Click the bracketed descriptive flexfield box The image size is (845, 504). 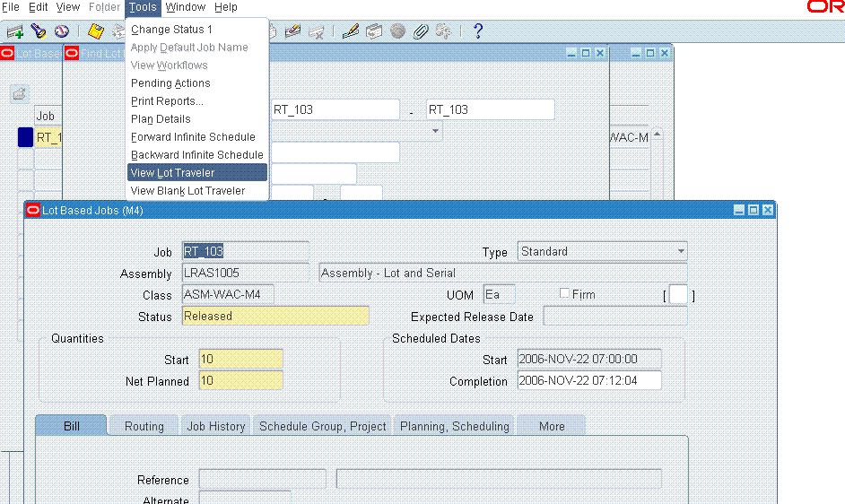pos(678,295)
